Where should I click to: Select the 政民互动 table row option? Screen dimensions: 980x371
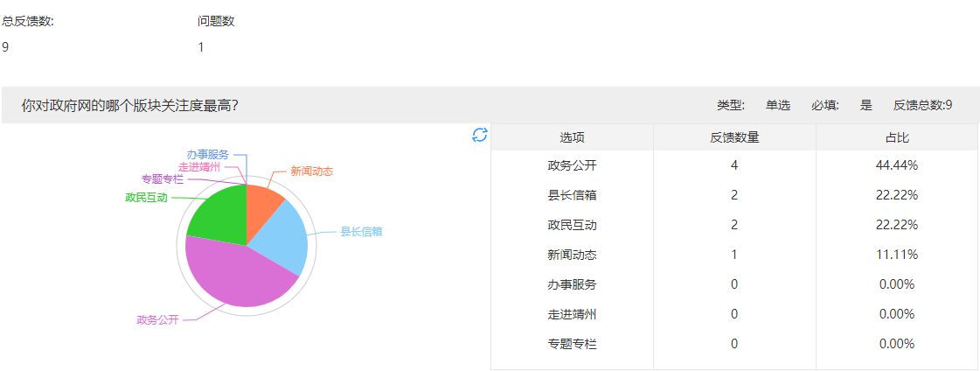572,225
